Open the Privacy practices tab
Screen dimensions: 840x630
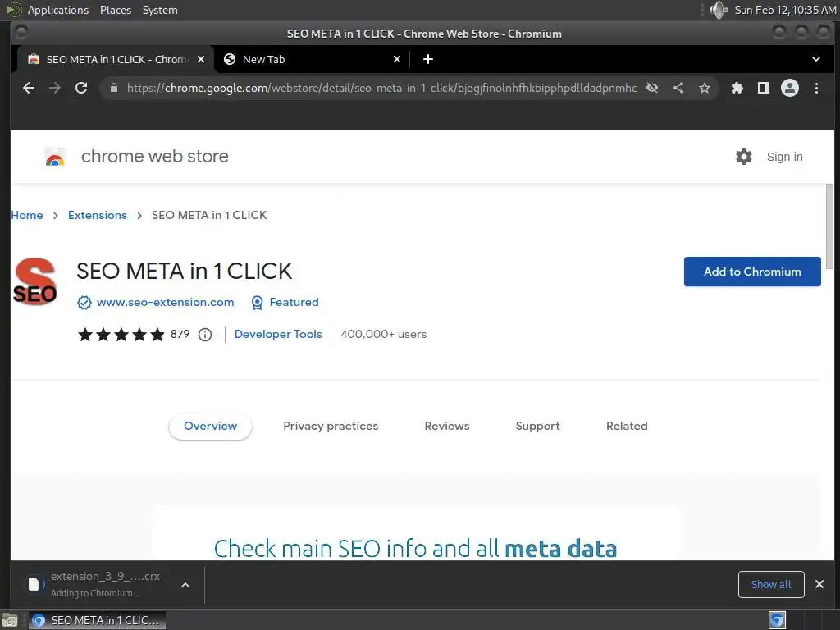tap(331, 426)
